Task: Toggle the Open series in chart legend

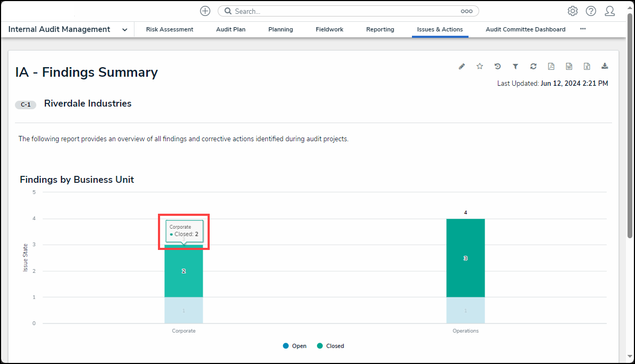Action: pos(295,346)
